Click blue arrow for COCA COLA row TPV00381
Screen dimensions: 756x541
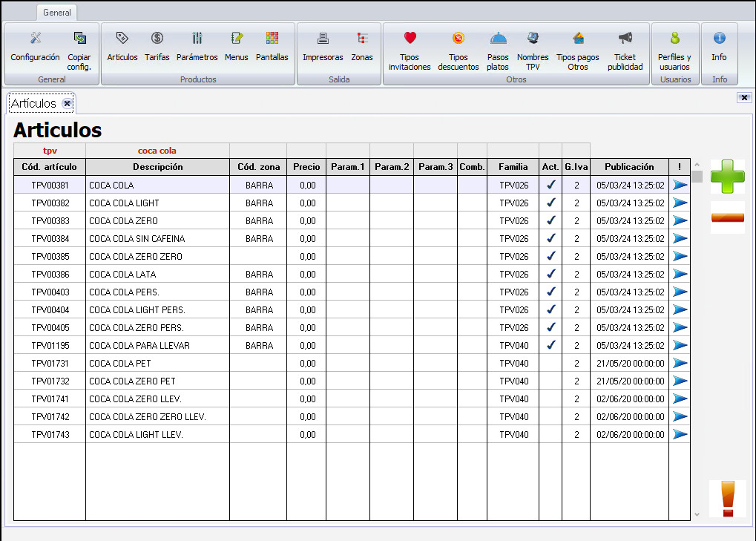pyautogui.click(x=680, y=185)
